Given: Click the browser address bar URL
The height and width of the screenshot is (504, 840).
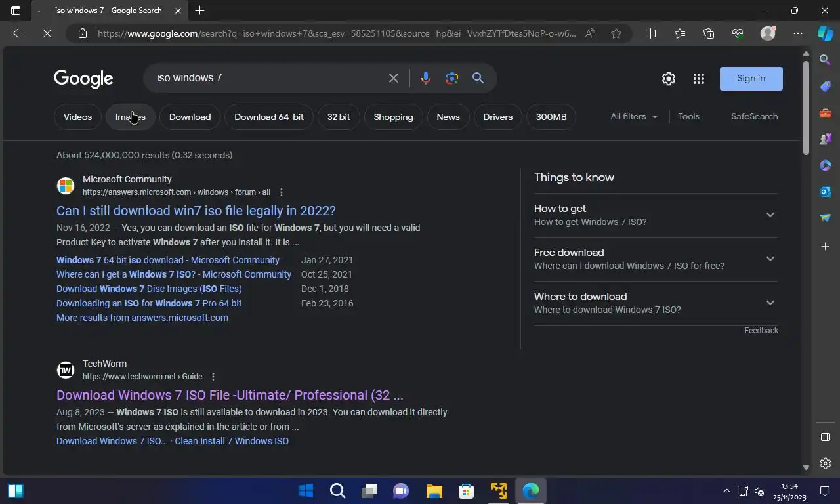Looking at the screenshot, I should point(337,33).
